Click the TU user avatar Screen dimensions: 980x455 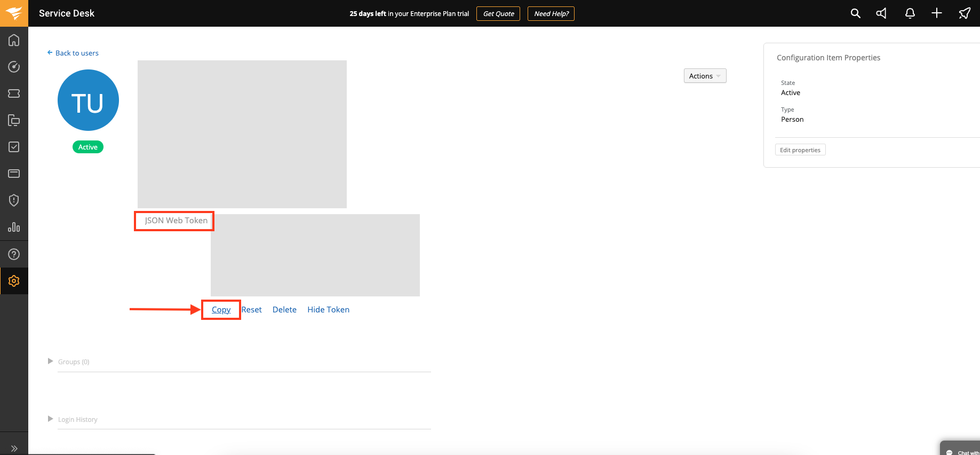[88, 100]
